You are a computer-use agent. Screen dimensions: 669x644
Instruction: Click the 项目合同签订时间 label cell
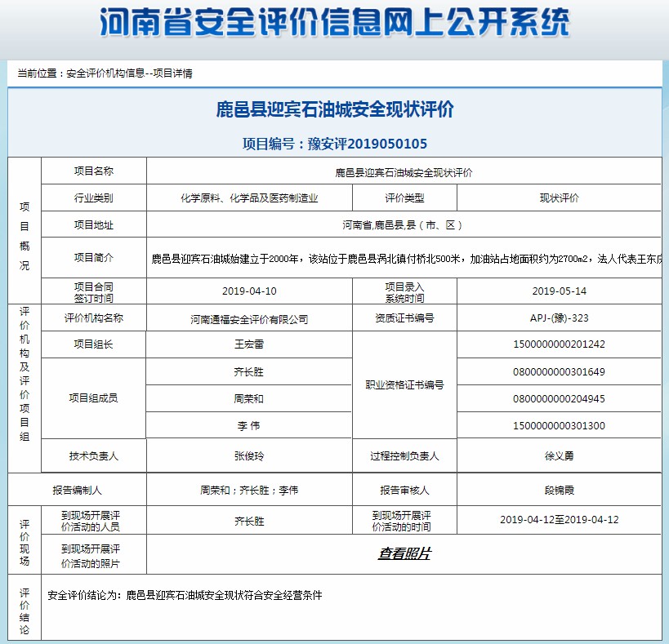[94, 292]
